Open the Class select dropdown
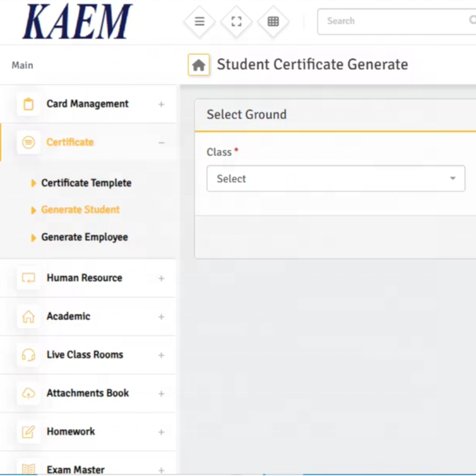The height and width of the screenshot is (476, 476). [x=336, y=179]
